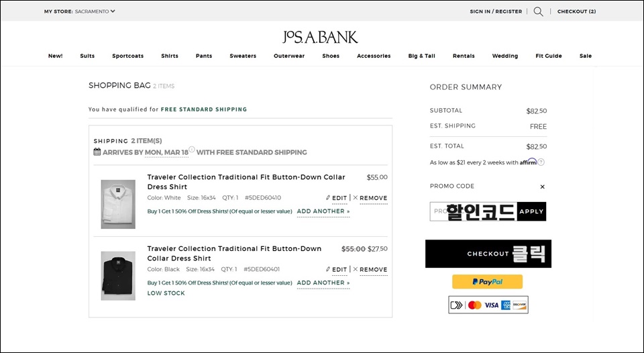Click the promo code input field
This screenshot has width=644, height=353.
[x=473, y=211]
